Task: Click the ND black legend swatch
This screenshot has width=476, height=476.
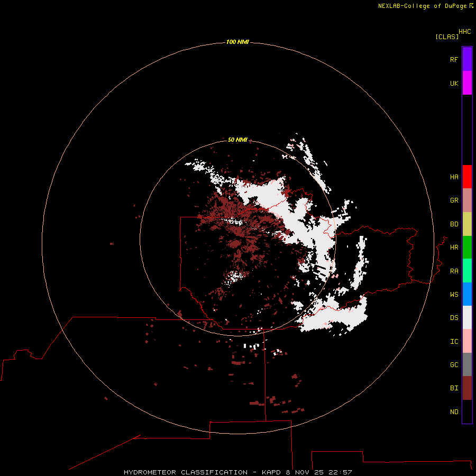Action: 467,411
